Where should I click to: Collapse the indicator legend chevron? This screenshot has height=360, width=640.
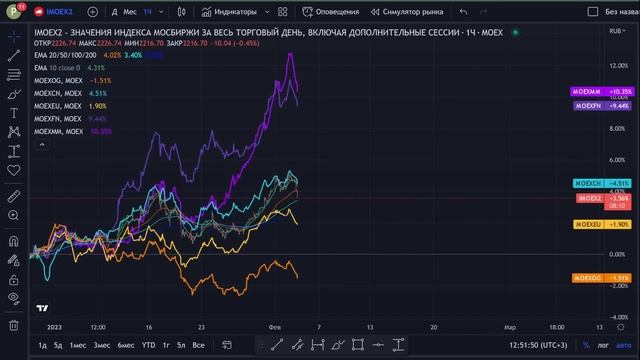click(x=42, y=144)
